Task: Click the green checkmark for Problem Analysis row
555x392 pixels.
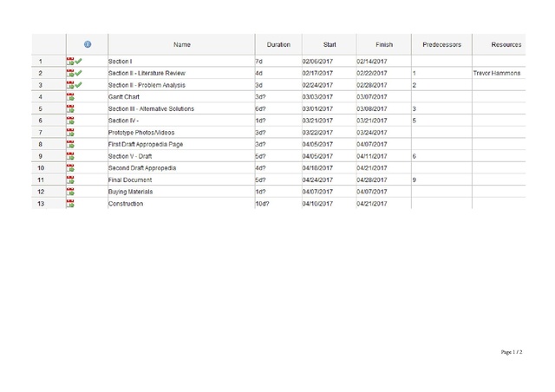Action: point(79,85)
